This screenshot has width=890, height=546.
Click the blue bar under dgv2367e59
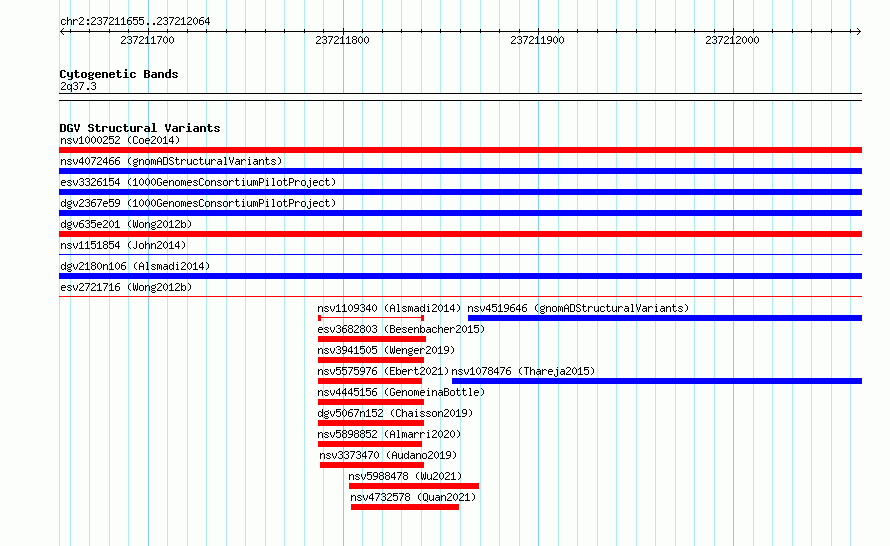pyautogui.click(x=460, y=213)
